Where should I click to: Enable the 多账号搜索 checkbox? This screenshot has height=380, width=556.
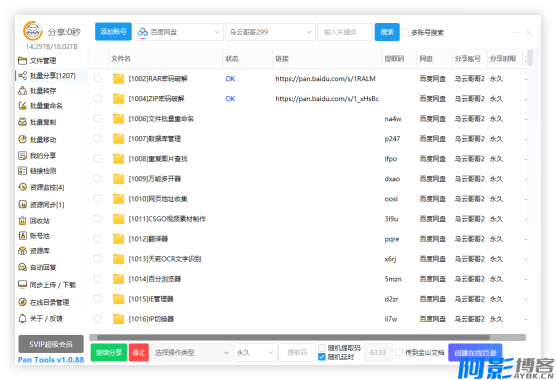[405, 32]
